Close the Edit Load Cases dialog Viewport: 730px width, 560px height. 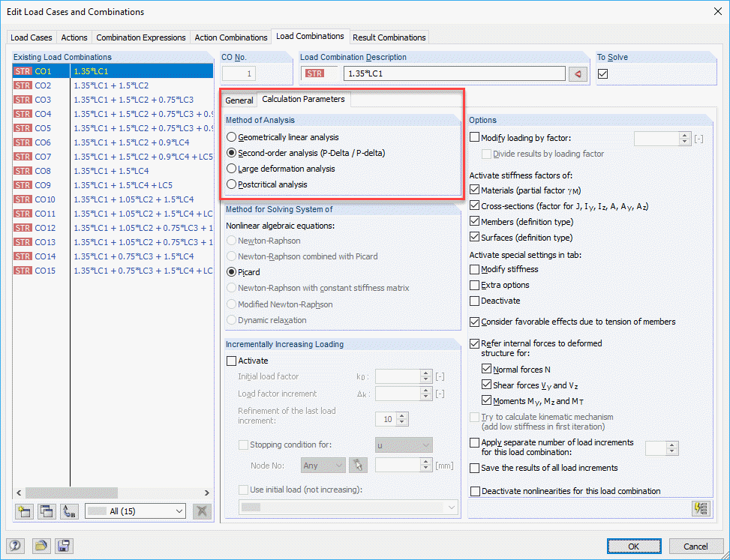point(717,12)
